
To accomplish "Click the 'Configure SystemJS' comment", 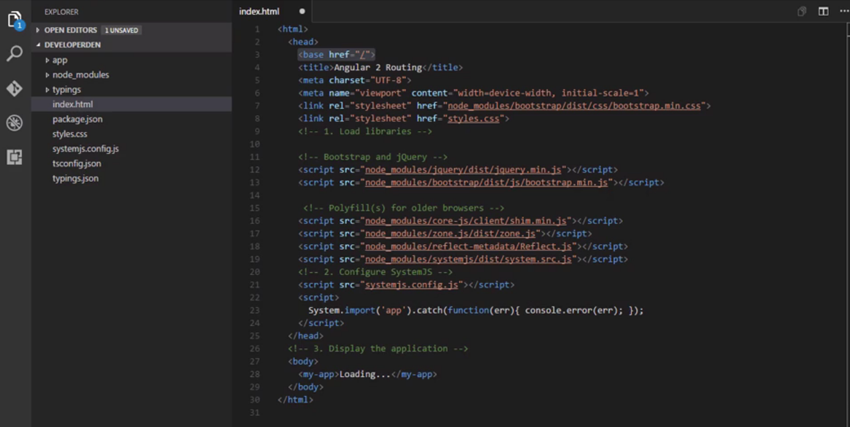I will point(375,272).
